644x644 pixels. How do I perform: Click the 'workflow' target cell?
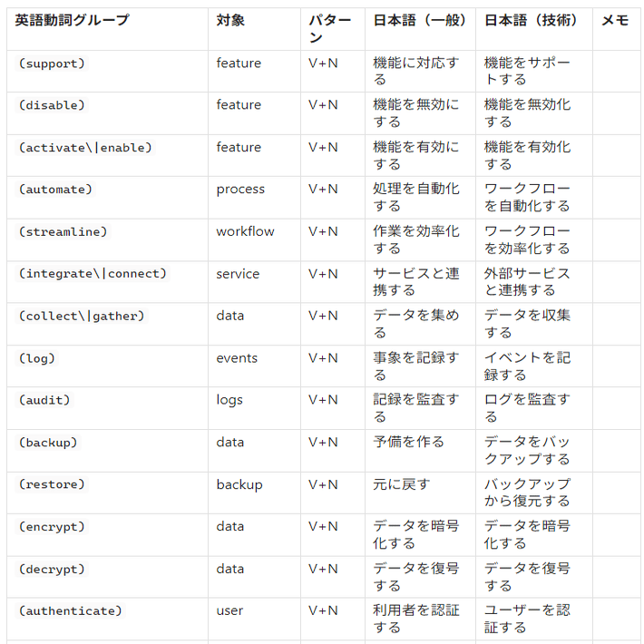[245, 231]
